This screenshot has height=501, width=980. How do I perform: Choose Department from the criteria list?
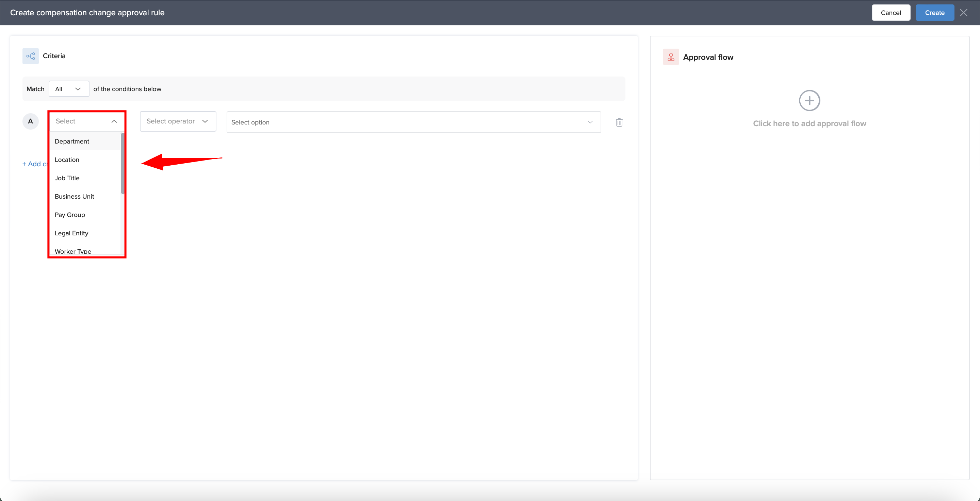click(x=72, y=141)
